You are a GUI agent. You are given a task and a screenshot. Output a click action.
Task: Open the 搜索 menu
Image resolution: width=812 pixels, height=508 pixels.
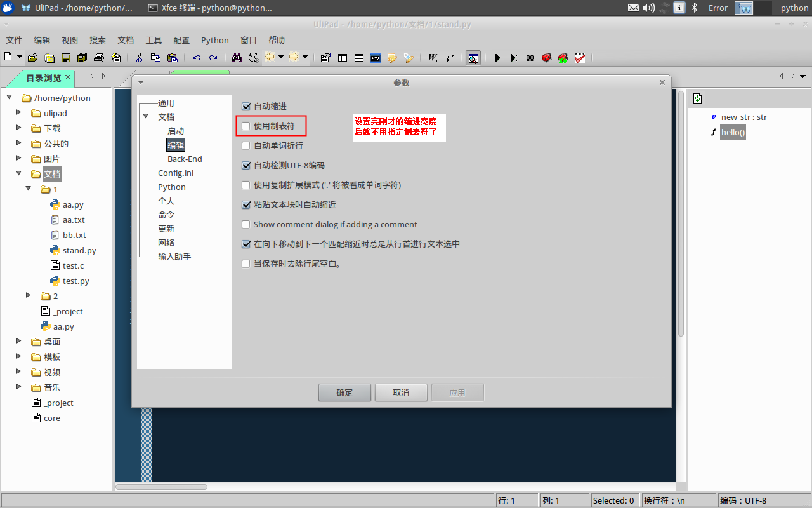[98, 40]
